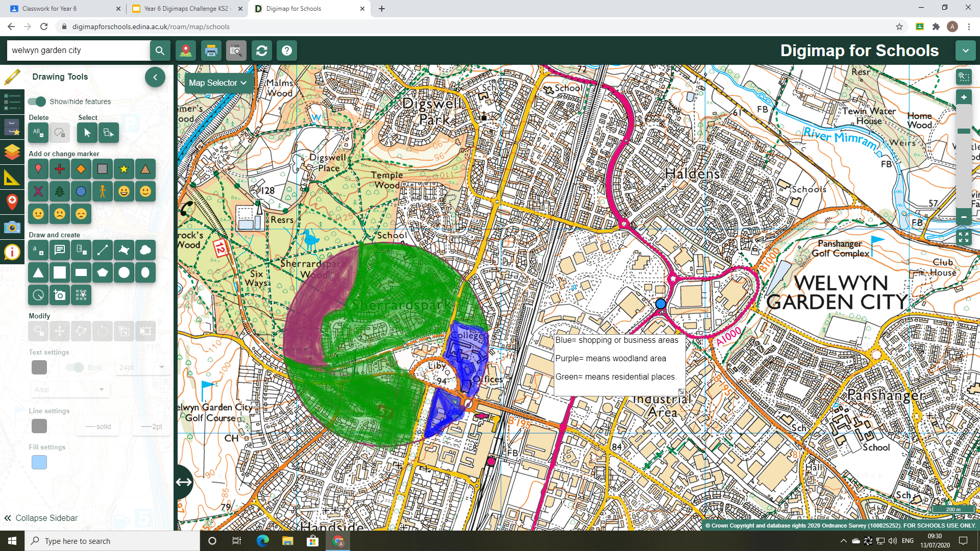Click the light blue fill colour swatch
This screenshot has width=980, height=551.
coord(39,462)
